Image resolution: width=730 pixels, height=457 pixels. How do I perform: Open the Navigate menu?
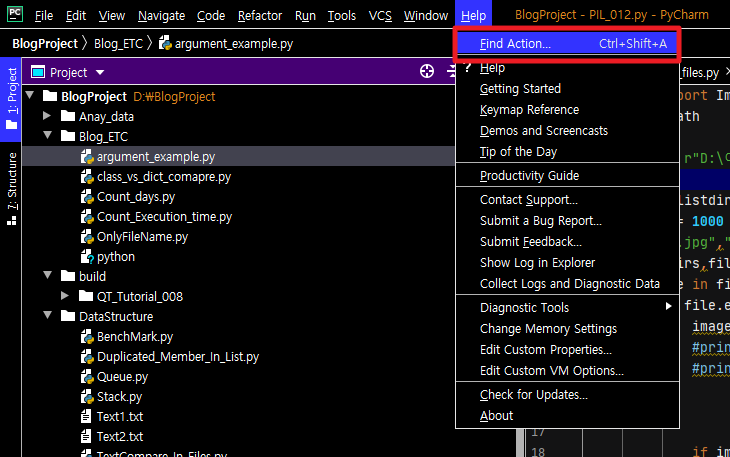point(161,16)
